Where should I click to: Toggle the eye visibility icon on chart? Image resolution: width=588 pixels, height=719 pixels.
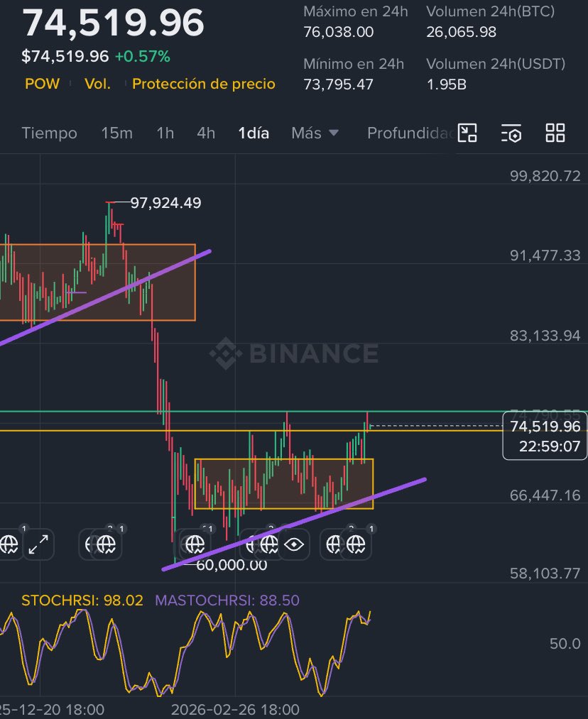pos(295,544)
